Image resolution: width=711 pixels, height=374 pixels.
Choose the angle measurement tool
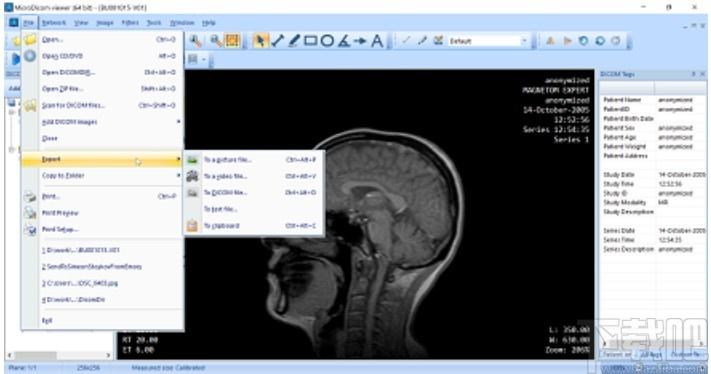click(344, 41)
